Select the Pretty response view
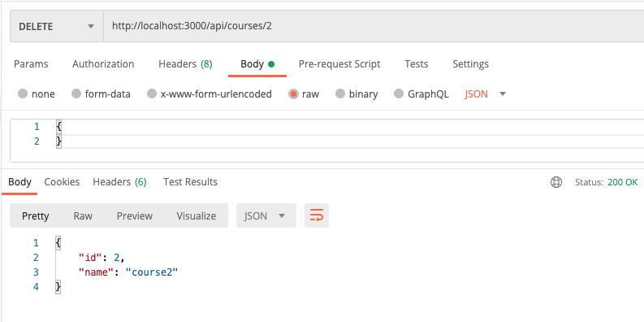This screenshot has height=322, width=644. pos(35,216)
